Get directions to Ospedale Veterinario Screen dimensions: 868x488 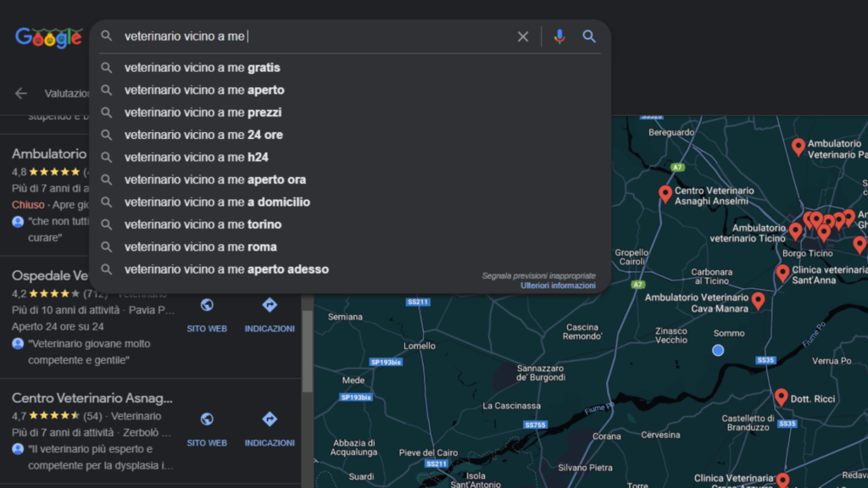click(x=270, y=305)
